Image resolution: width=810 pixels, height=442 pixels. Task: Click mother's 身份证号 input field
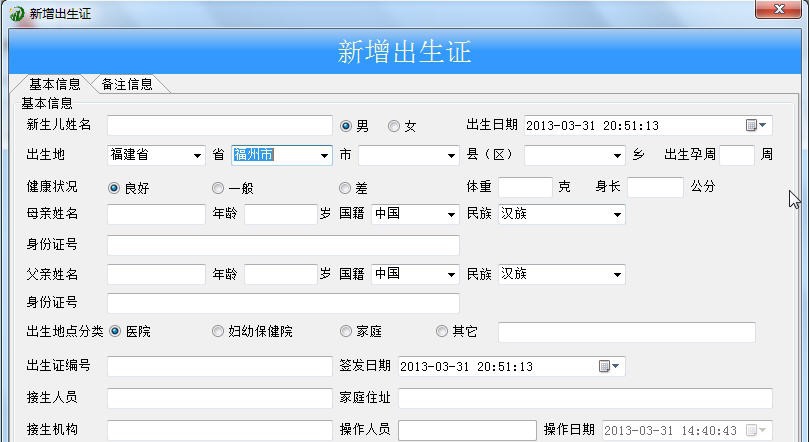click(x=284, y=245)
